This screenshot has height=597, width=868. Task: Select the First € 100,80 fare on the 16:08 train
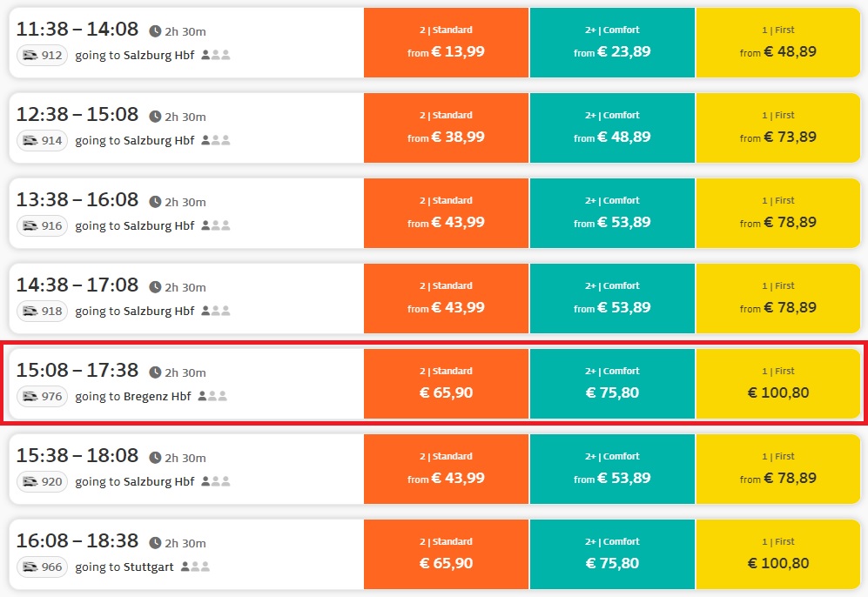click(778, 553)
